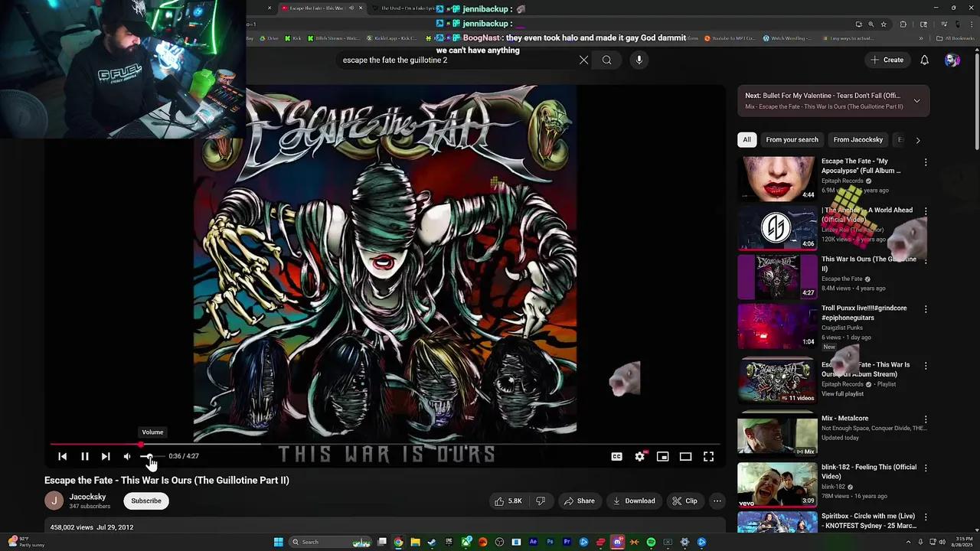Open options for blink-182 Feeling This
The width and height of the screenshot is (980, 551).
pos(926,468)
